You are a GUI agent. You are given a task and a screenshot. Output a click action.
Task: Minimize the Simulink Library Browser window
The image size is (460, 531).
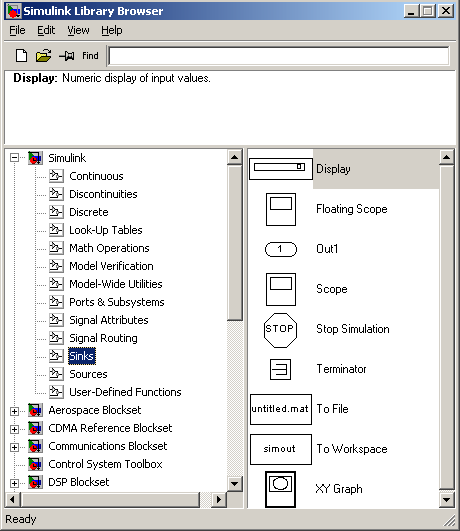[411, 11]
